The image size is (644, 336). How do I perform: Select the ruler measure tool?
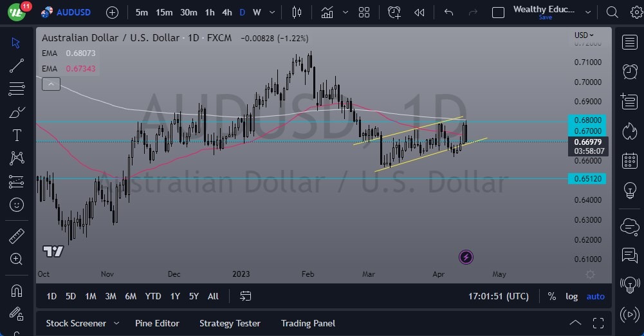click(x=17, y=236)
